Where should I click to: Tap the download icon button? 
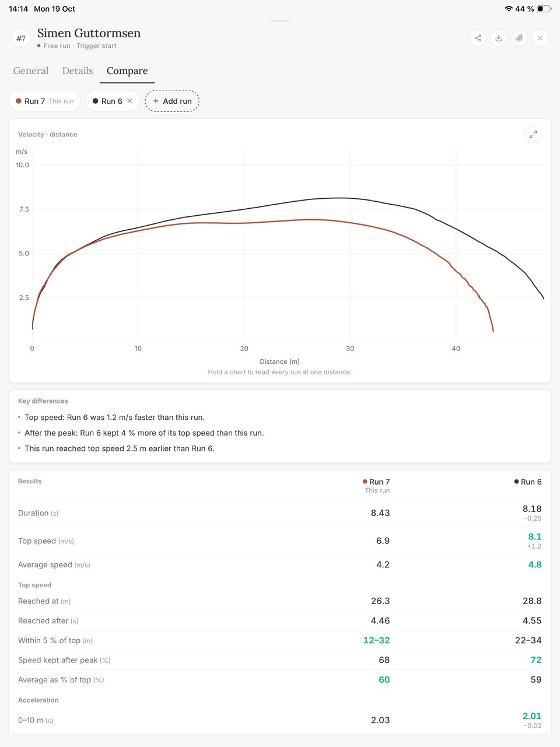pos(499,38)
